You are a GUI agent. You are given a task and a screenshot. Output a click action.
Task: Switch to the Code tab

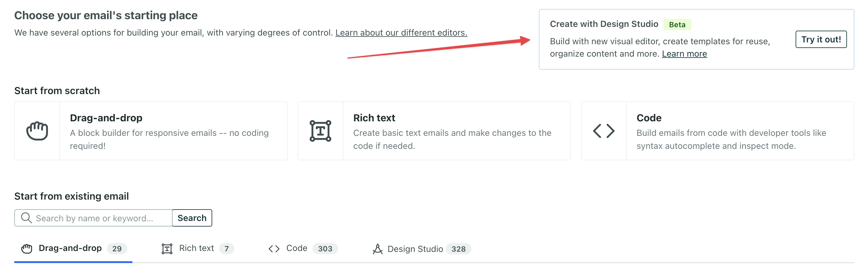(x=297, y=248)
